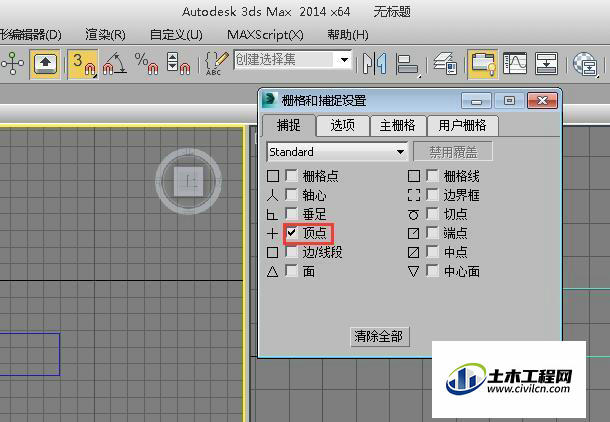The height and width of the screenshot is (422, 610).
Task: Enable the 端点 snap checkbox
Action: (432, 233)
